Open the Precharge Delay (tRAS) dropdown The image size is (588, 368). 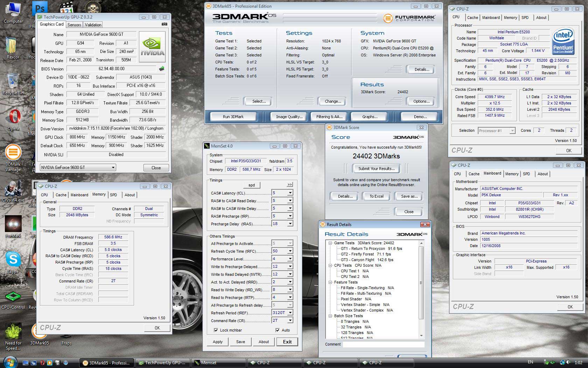click(290, 224)
